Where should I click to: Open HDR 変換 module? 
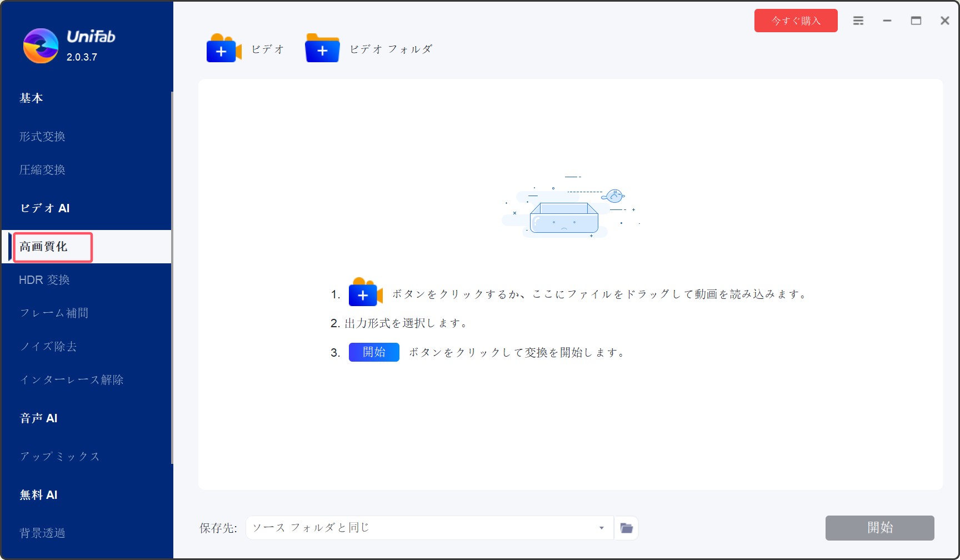tap(44, 280)
